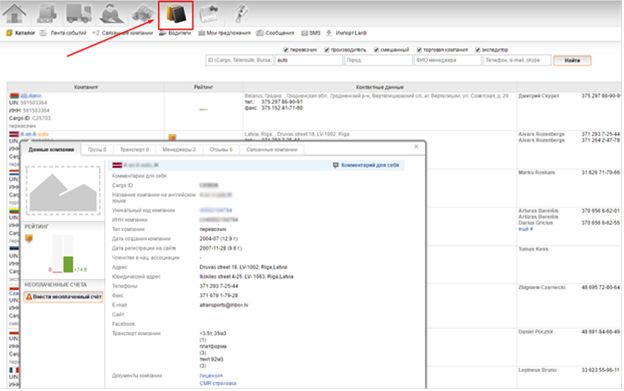Open the highlighted catalog books icon
Image resolution: width=624 pixels, height=391 pixels.
pyautogui.click(x=176, y=15)
